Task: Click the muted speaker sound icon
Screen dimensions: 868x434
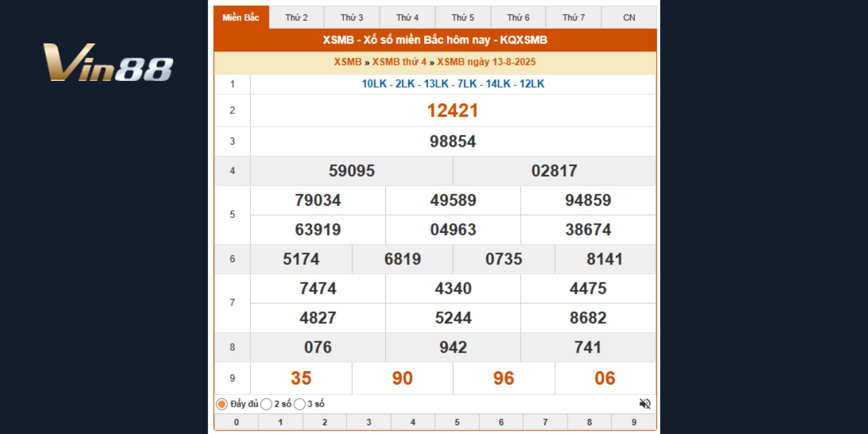Action: coord(645,404)
